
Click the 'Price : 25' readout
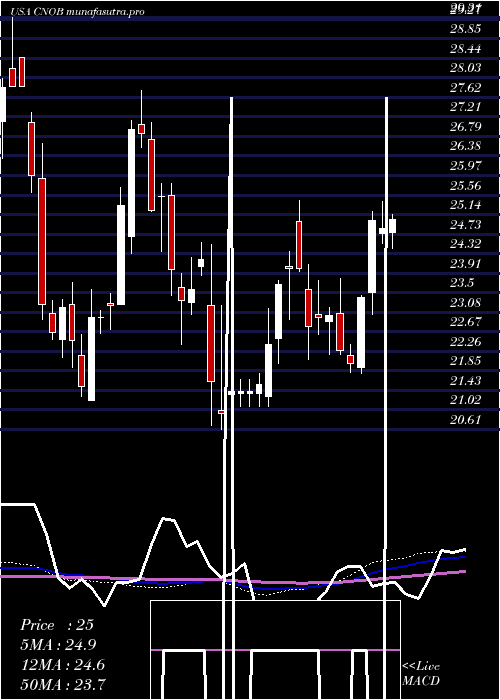click(57, 625)
